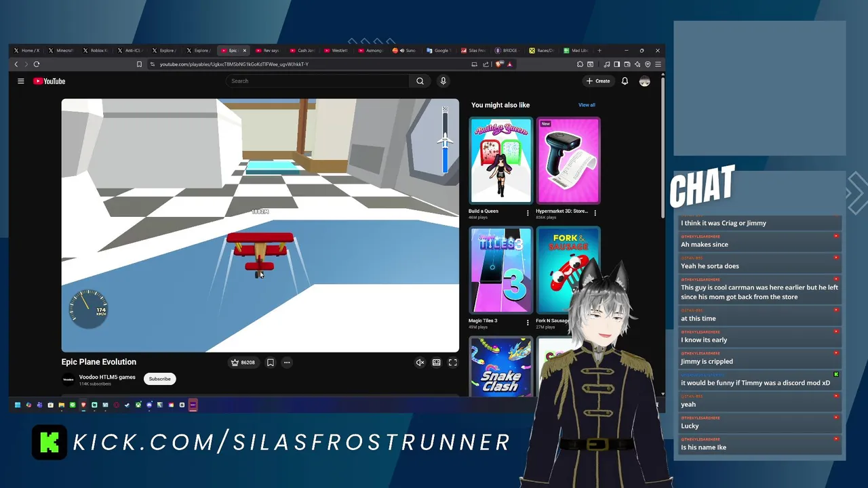The image size is (868, 488).
Task: Enter fullscreen with the expand icon
Action: pyautogui.click(x=453, y=363)
